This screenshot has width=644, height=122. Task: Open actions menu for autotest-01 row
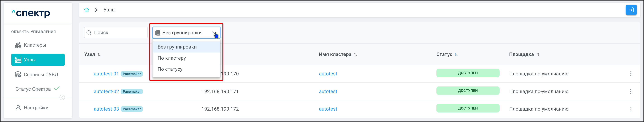631,74
